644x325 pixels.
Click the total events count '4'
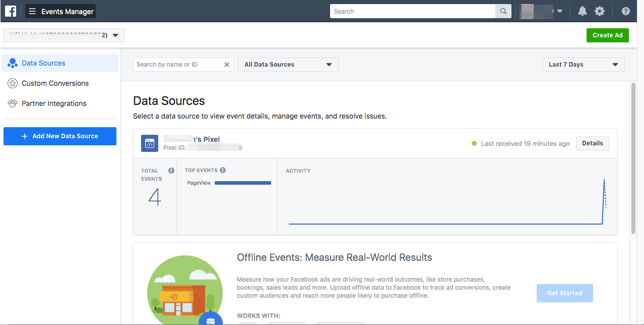click(155, 197)
